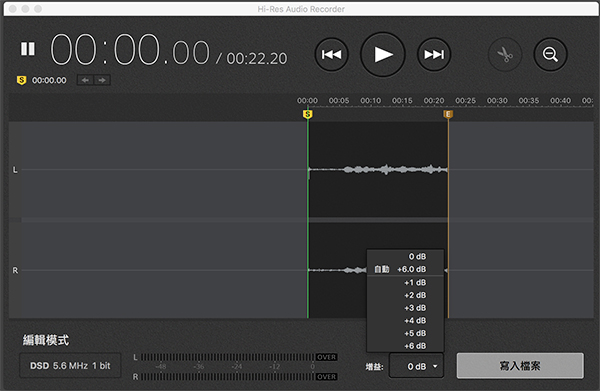Click the large play button
The height and width of the screenshot is (391, 600).
click(382, 55)
